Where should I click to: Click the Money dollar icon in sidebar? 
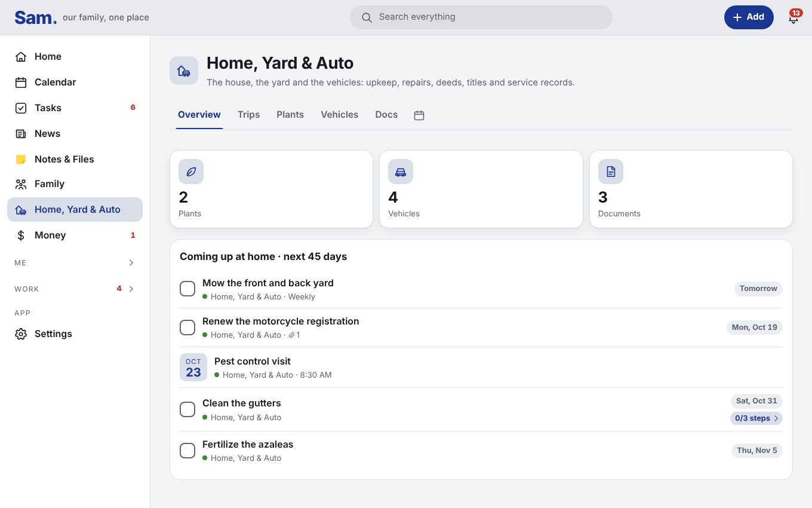click(21, 235)
